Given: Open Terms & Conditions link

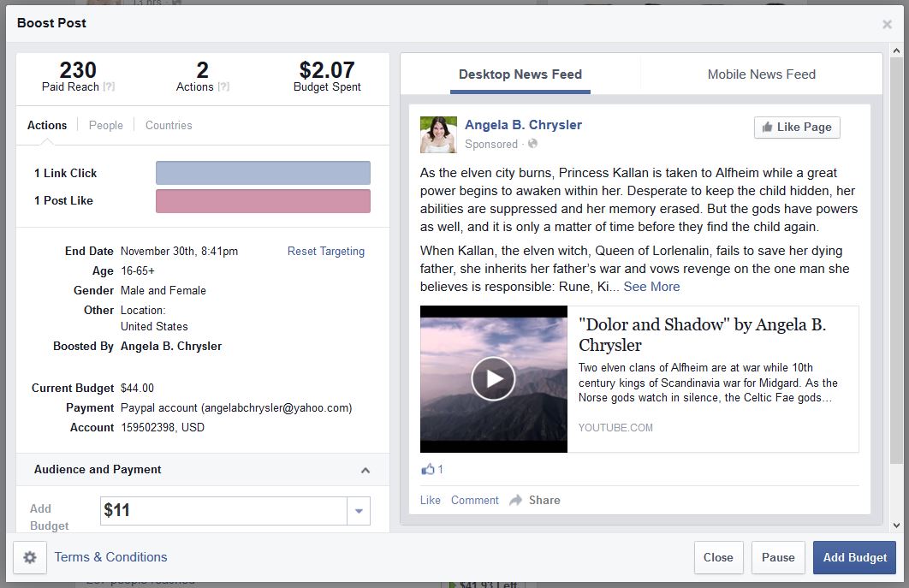Looking at the screenshot, I should pyautogui.click(x=110, y=557).
